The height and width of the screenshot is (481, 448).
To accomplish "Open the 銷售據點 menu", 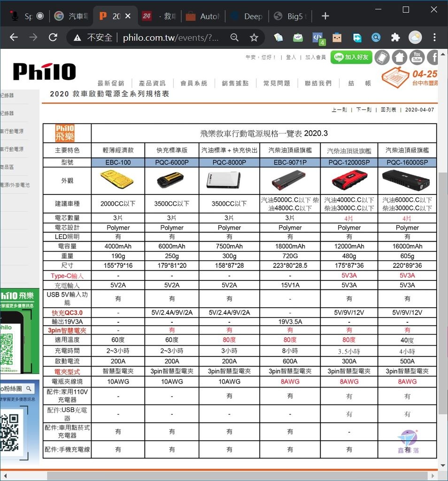I will 235,83.
